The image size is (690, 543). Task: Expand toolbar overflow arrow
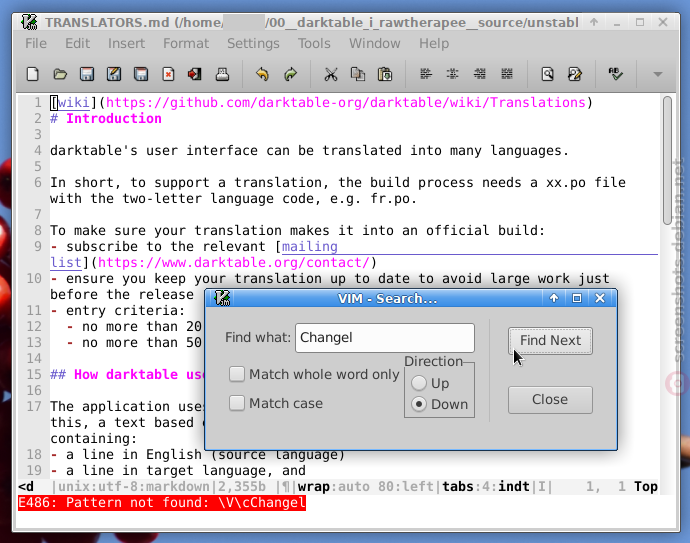[658, 74]
